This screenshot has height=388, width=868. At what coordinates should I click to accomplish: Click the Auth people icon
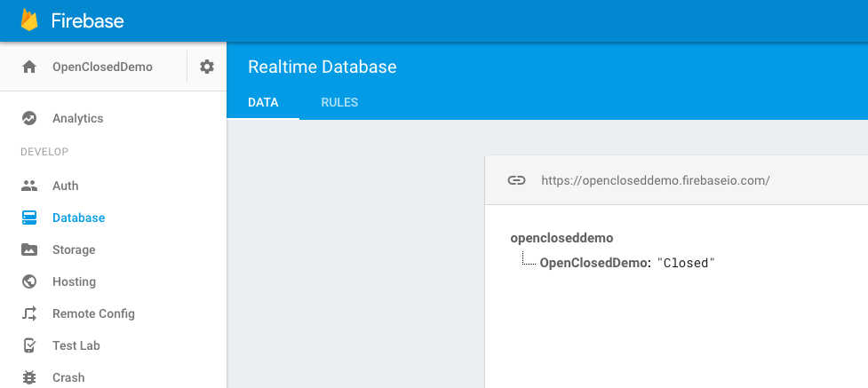pos(28,186)
